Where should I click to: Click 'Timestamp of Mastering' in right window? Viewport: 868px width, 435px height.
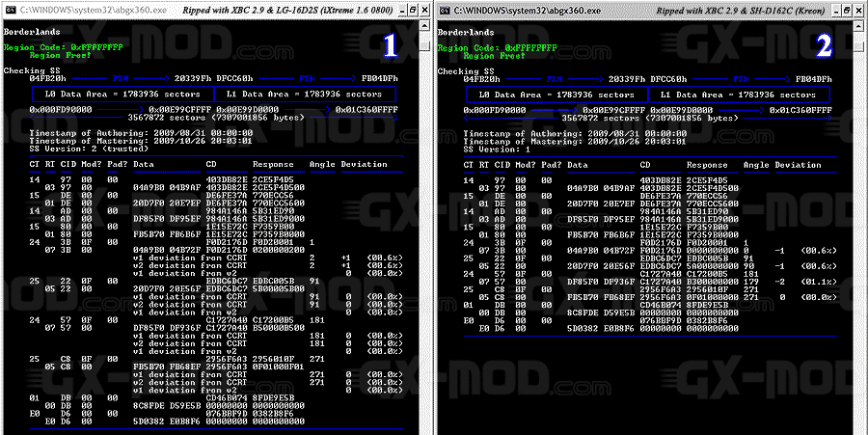[x=575, y=141]
